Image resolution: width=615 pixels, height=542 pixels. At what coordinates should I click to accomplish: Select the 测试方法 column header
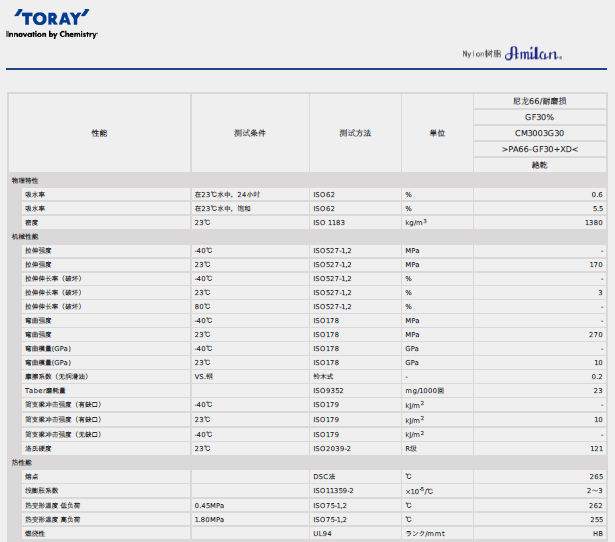354,133
